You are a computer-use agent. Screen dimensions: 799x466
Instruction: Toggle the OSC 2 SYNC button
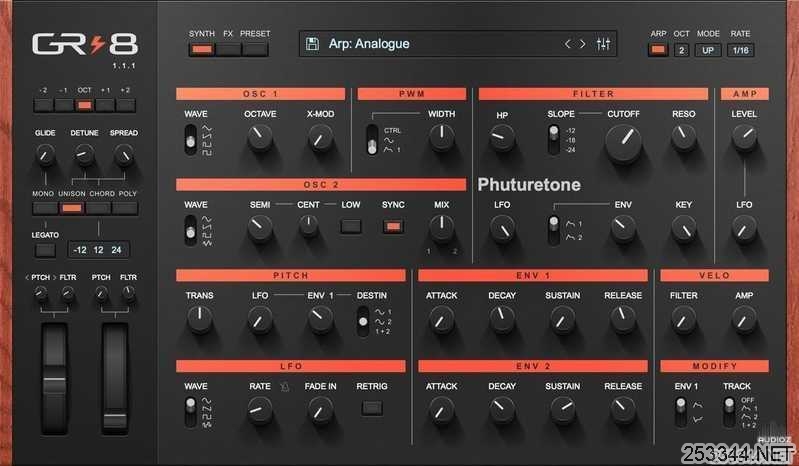(x=393, y=227)
